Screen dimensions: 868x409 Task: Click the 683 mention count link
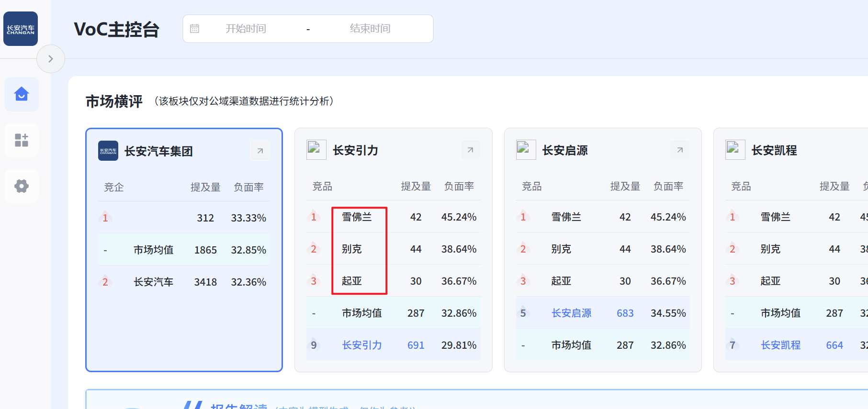(625, 313)
